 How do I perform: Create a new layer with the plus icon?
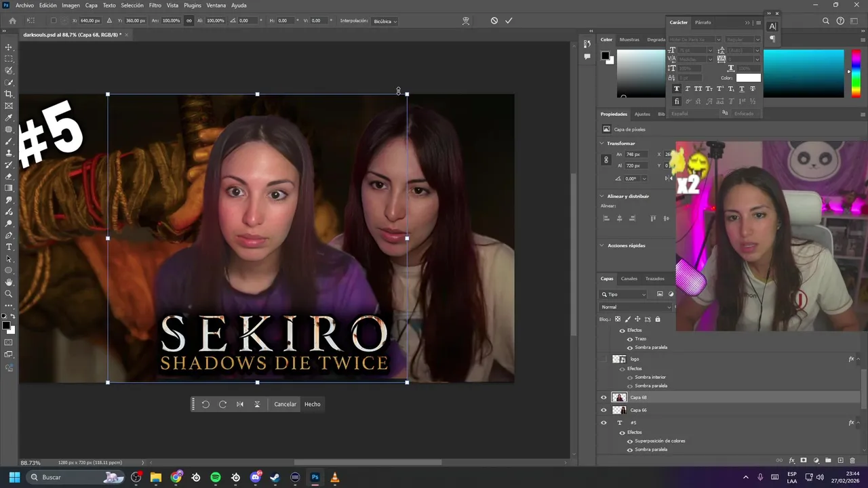click(x=841, y=461)
